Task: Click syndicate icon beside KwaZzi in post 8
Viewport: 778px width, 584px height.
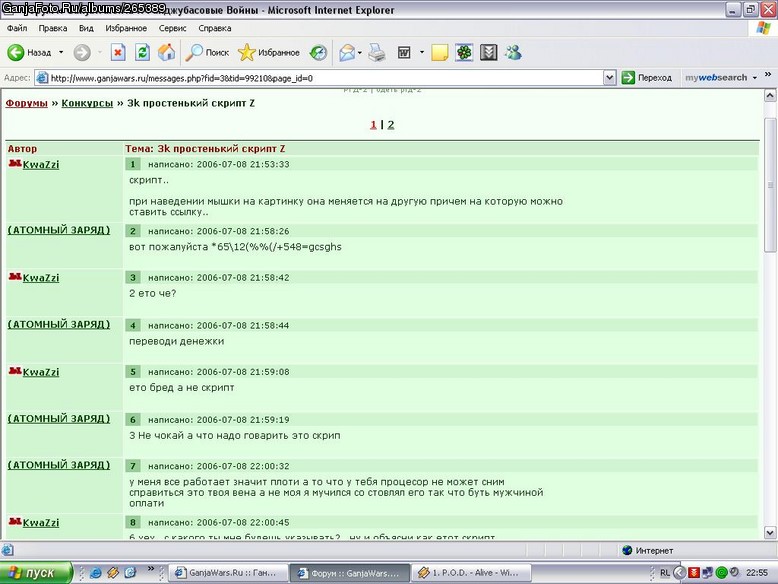Action: (x=15, y=521)
